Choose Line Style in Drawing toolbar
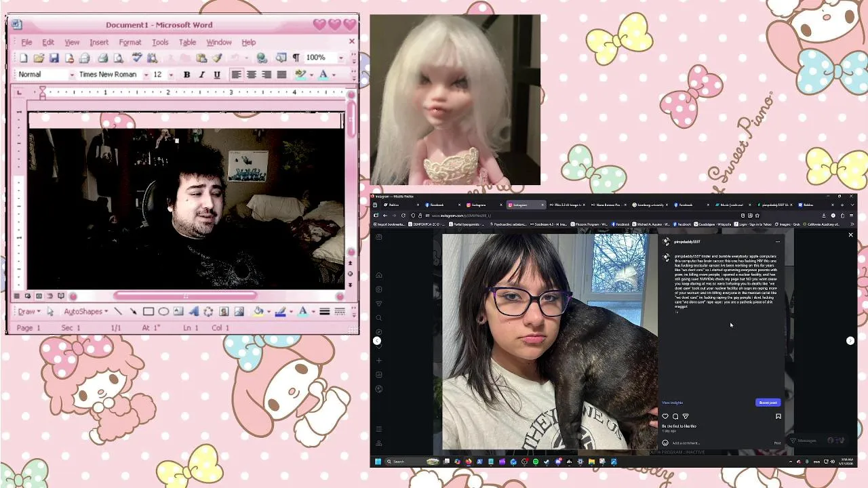This screenshot has width=868, height=488. tap(325, 312)
